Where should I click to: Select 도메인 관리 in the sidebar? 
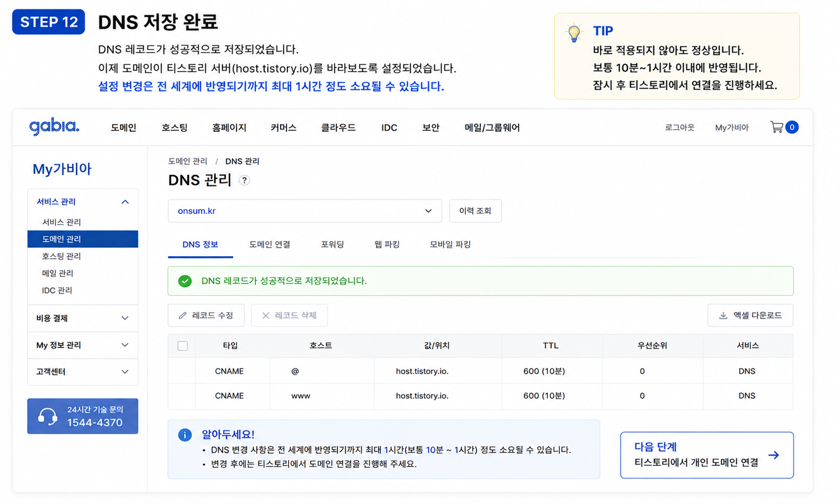83,239
